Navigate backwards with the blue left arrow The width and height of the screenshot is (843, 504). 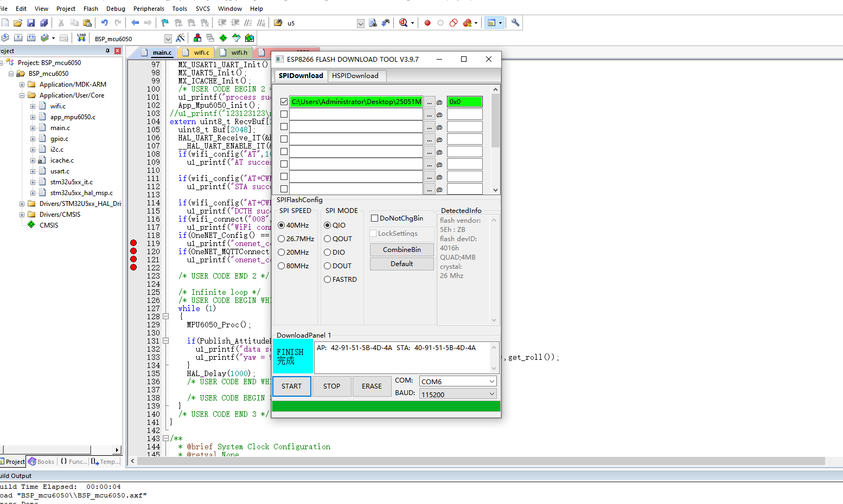pyautogui.click(x=135, y=23)
